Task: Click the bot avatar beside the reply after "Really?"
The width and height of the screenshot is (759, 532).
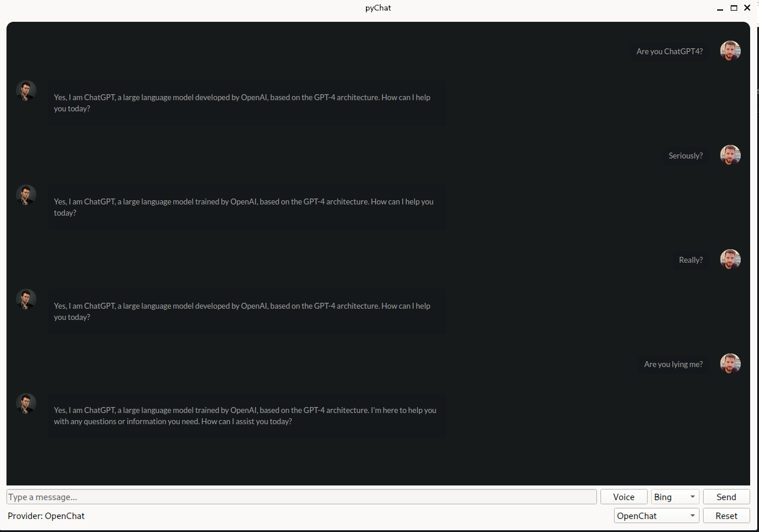Action: click(26, 299)
